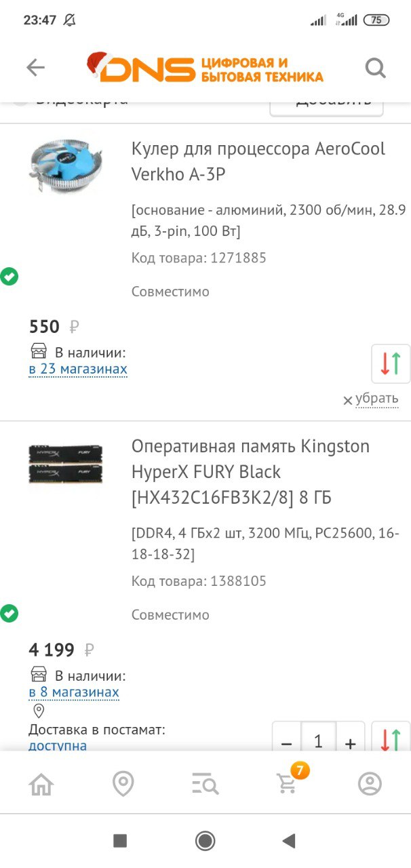Image resolution: width=411 pixels, height=868 pixels.
Task: Open shopping cart with 7 items
Action: click(x=288, y=784)
